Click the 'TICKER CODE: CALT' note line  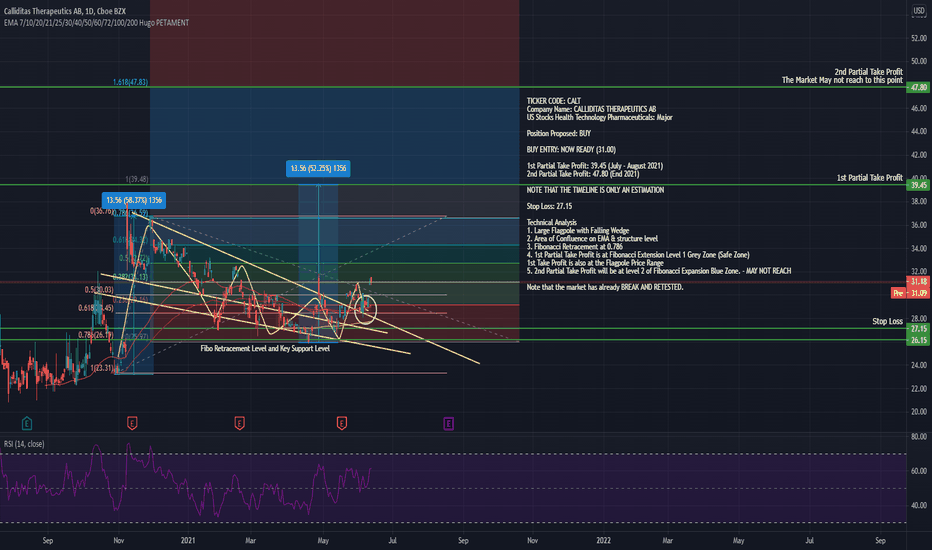[x=553, y=101]
